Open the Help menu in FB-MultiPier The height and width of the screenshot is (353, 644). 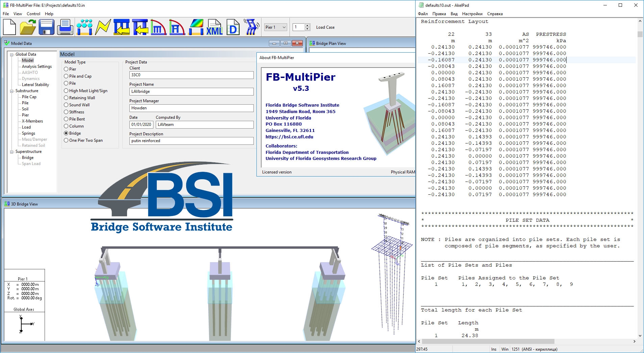coord(49,14)
